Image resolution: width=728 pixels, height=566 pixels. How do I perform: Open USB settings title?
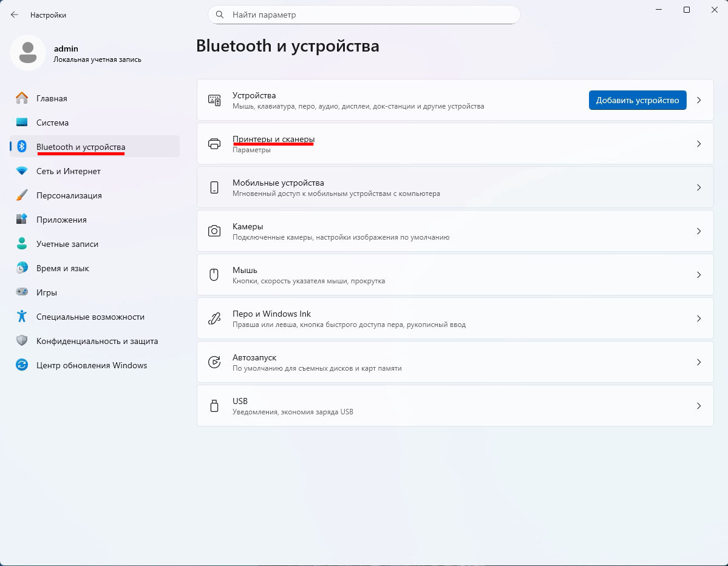[x=240, y=401]
